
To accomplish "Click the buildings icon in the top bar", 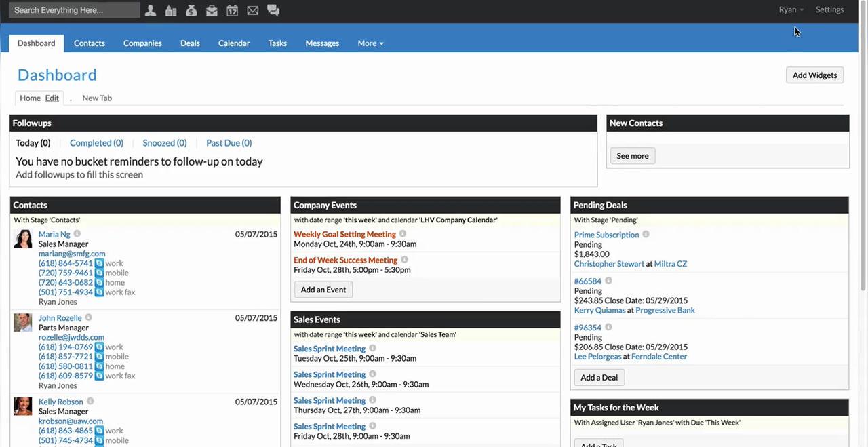I will (171, 10).
